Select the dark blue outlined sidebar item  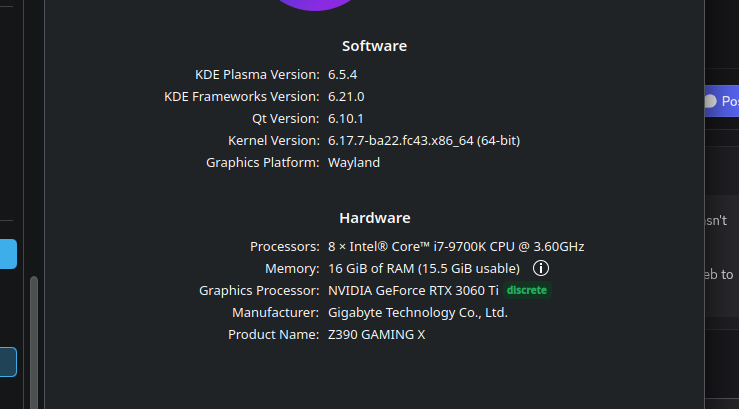point(8,361)
